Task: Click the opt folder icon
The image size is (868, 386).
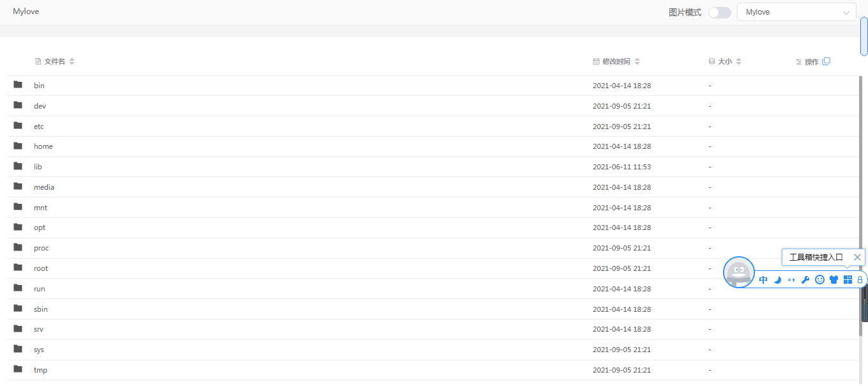Action: [18, 226]
